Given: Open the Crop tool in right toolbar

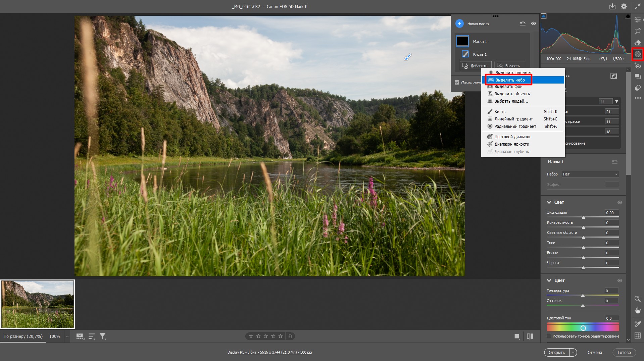Looking at the screenshot, I should [638, 31].
